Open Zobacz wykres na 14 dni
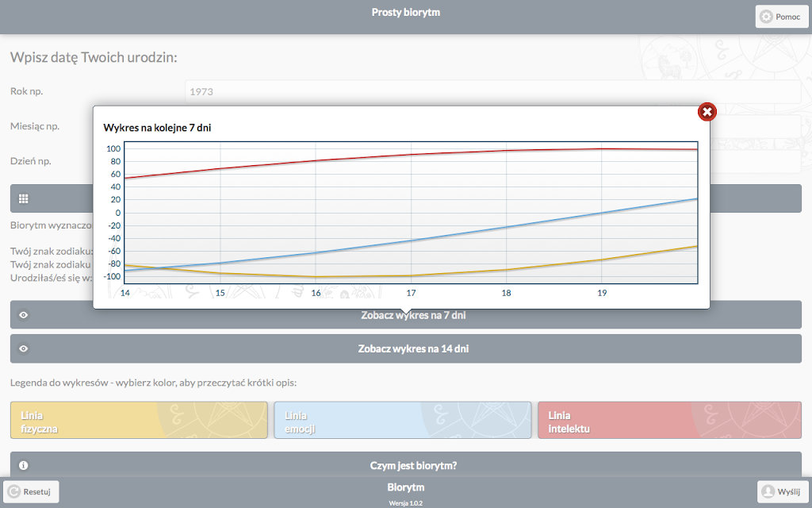The image size is (812, 508). [406, 348]
